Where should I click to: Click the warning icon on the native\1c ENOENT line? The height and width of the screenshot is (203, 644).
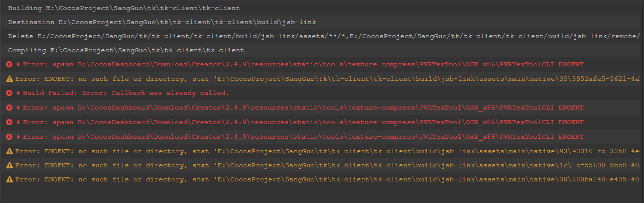(9, 165)
